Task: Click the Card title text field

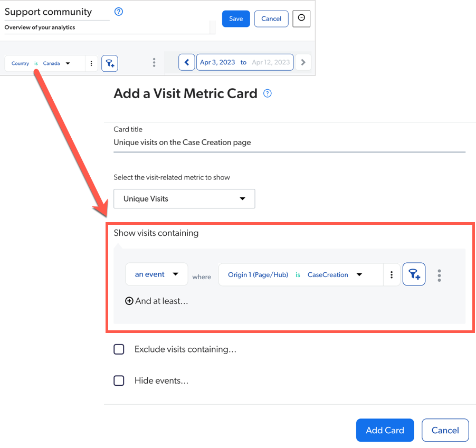Action: coord(289,142)
